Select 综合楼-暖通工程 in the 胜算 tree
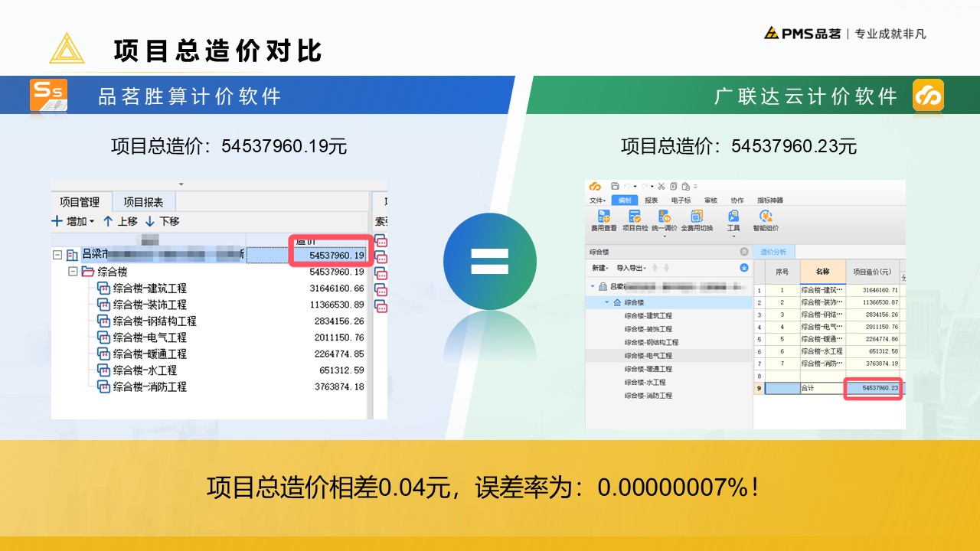980x551 pixels. [x=150, y=354]
